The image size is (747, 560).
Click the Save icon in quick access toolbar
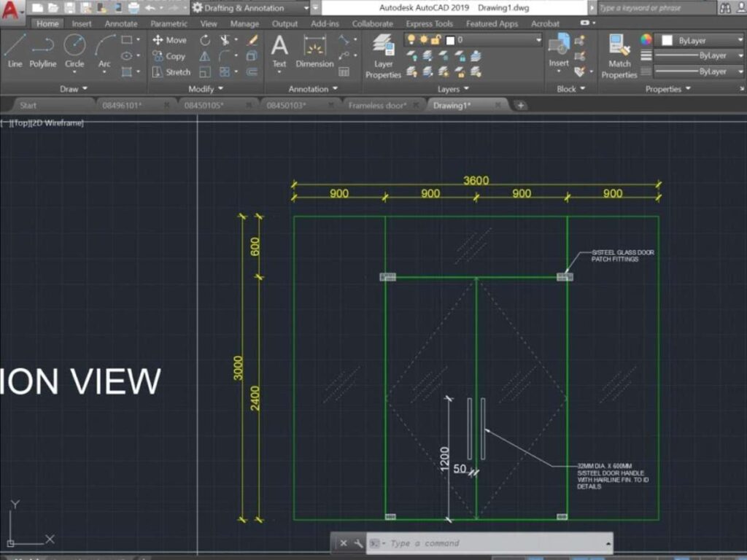69,7
